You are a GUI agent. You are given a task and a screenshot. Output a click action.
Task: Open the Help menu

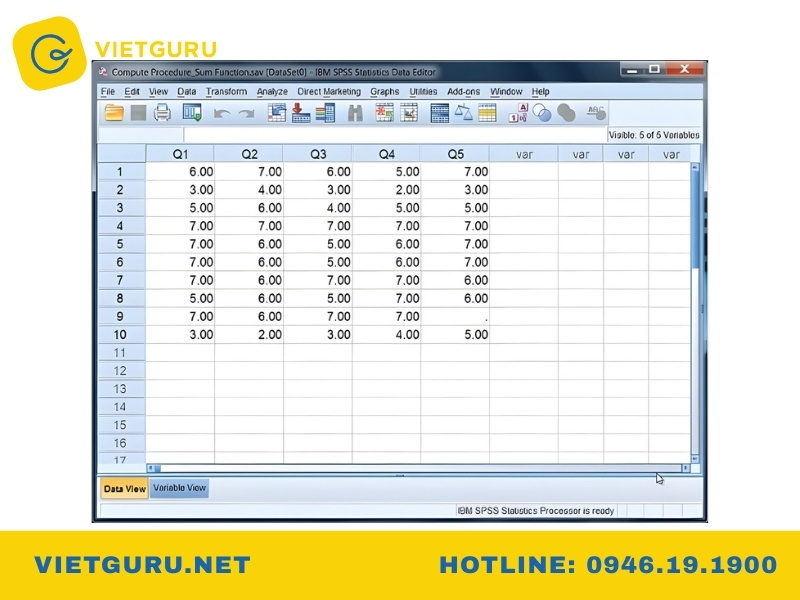pyautogui.click(x=541, y=92)
